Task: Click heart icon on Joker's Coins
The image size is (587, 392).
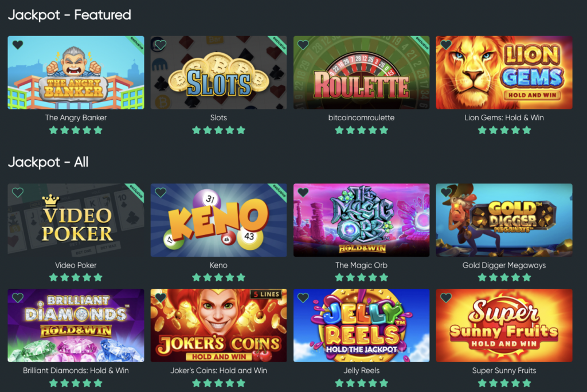Action: (161, 297)
